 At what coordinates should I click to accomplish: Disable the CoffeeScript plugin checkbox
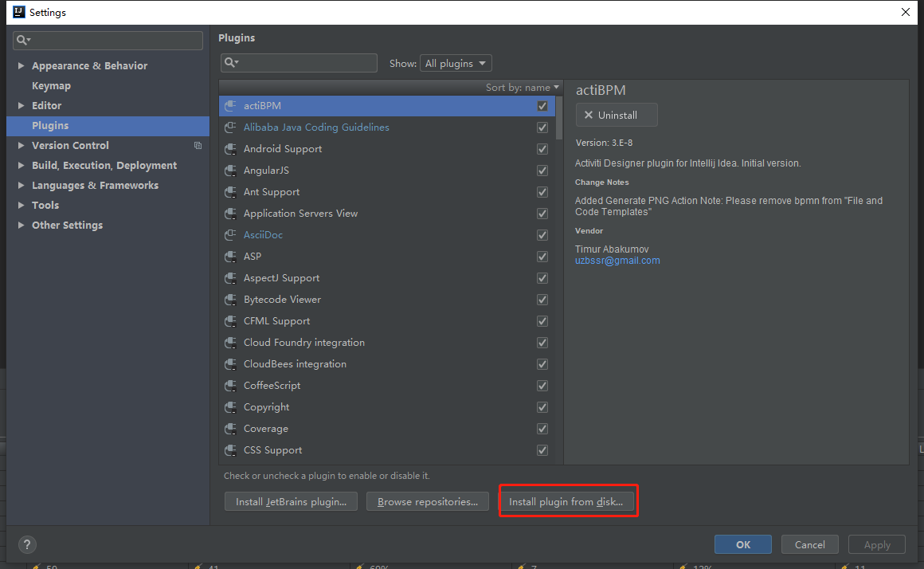[542, 386]
